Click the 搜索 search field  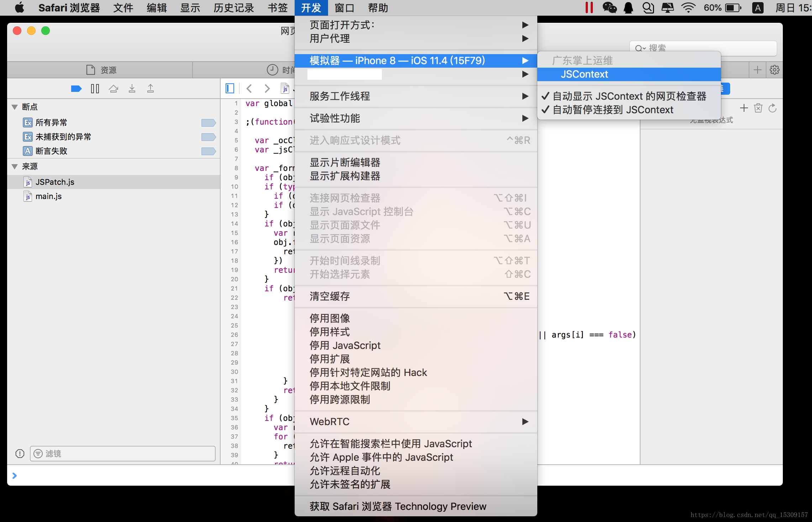[x=703, y=48]
